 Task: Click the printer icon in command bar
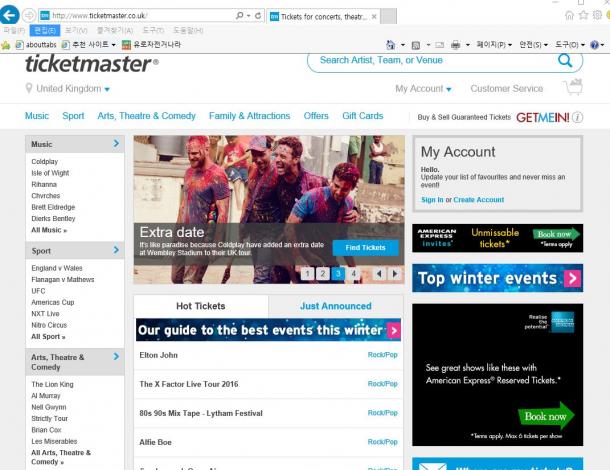[456, 45]
